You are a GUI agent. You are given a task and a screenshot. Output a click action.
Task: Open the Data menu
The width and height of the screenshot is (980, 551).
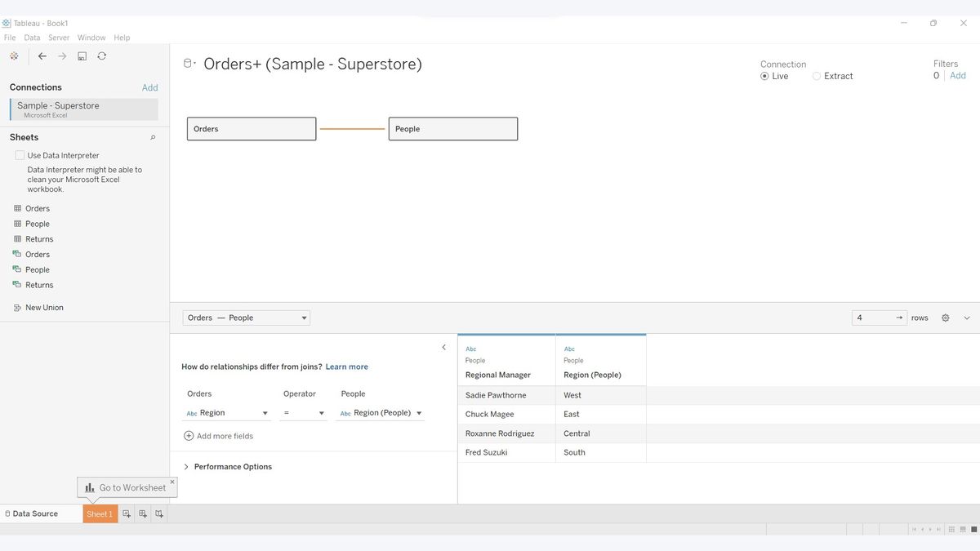point(31,37)
